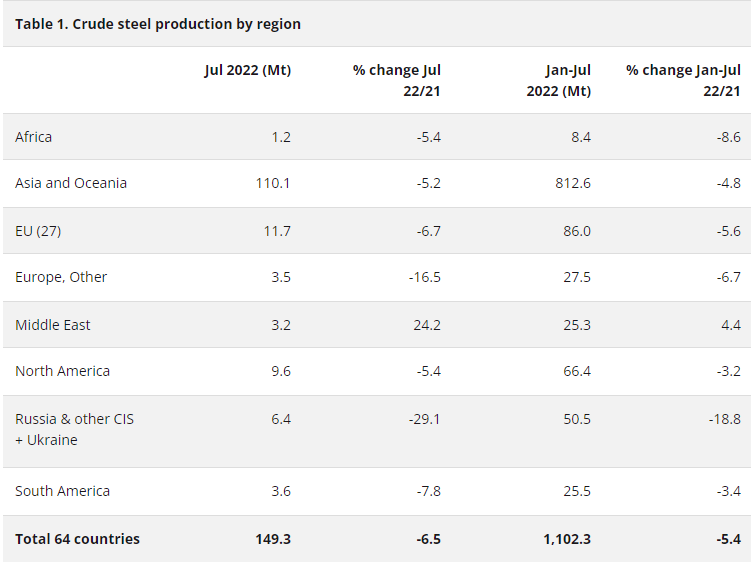Click the 110.1 value for Asia and Oceania
The height and width of the screenshot is (564, 751).
[x=273, y=183]
